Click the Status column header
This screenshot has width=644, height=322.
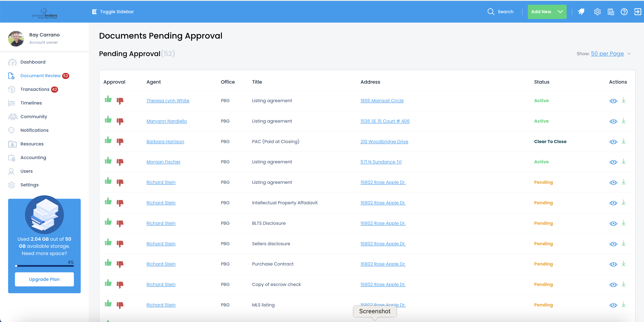[x=542, y=82]
